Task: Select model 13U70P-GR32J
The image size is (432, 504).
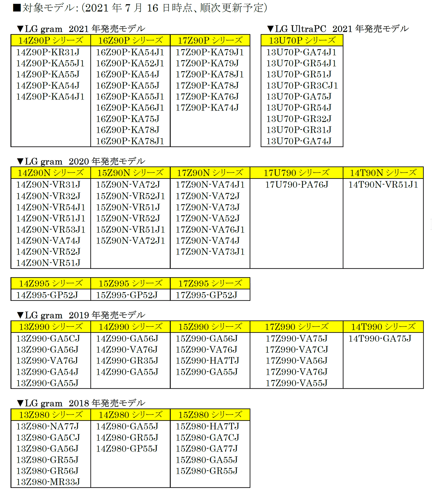Action: click(x=299, y=119)
